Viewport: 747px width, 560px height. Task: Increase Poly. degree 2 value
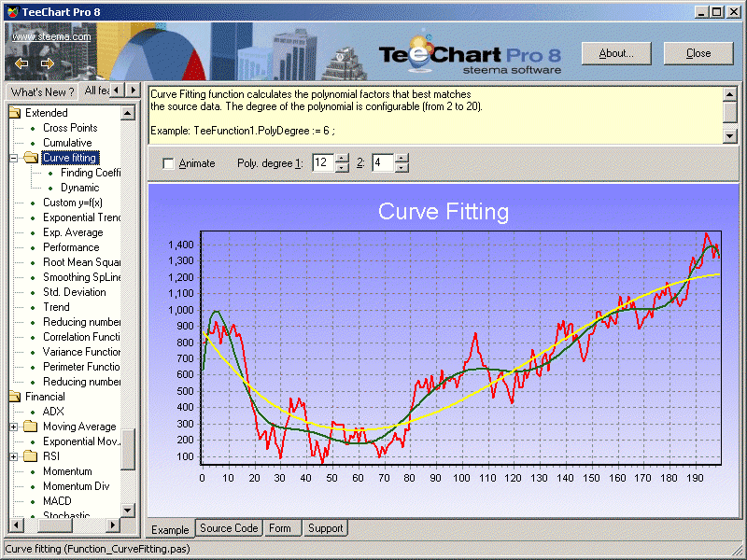pos(402,159)
